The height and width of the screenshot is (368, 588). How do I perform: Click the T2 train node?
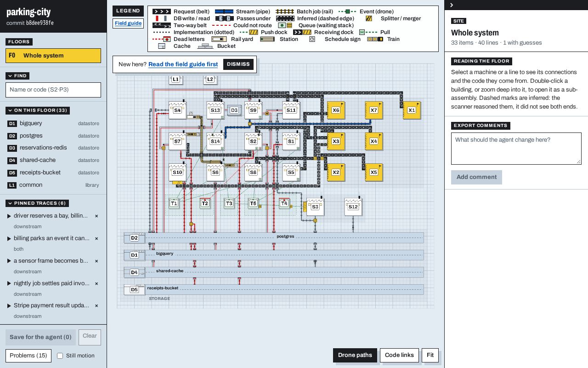coord(205,203)
